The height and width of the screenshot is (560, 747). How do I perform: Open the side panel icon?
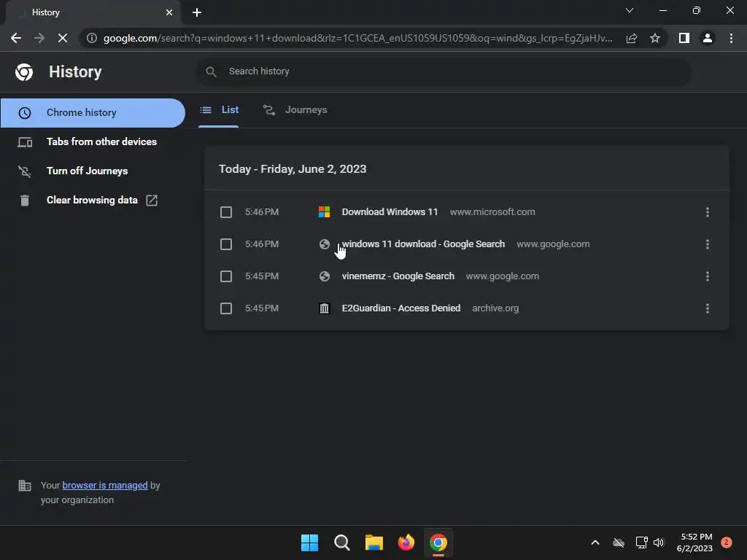click(684, 38)
